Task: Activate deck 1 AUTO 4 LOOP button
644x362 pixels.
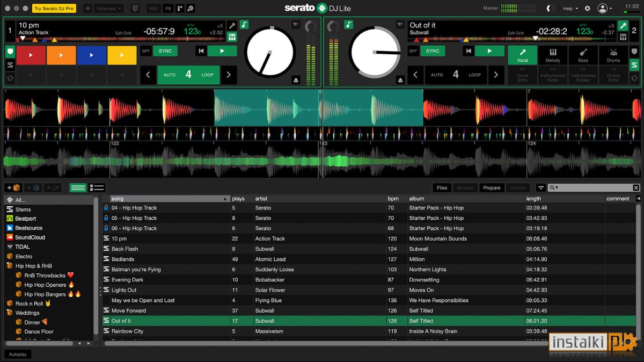Action: 188,75
